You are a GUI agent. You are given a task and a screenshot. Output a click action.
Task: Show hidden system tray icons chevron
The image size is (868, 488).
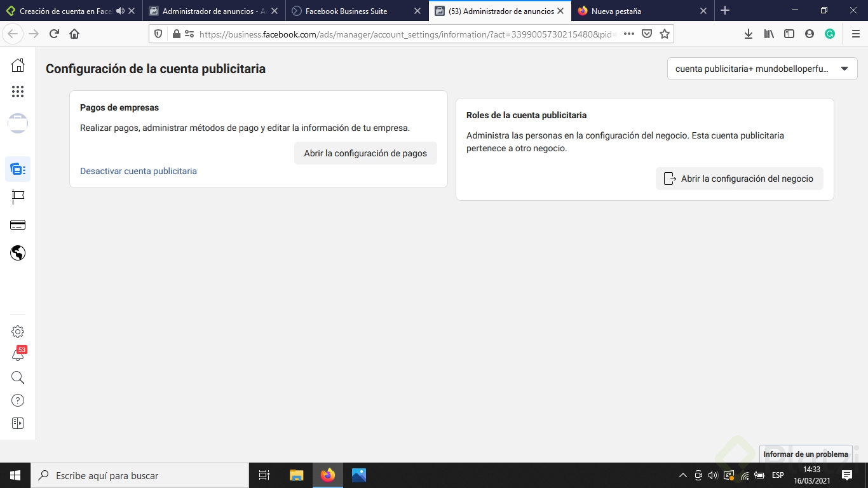[683, 475]
